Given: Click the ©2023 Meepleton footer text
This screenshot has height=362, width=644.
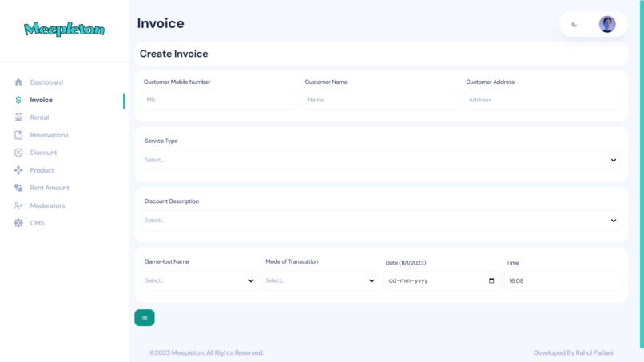Looking at the screenshot, I should click(x=207, y=352).
